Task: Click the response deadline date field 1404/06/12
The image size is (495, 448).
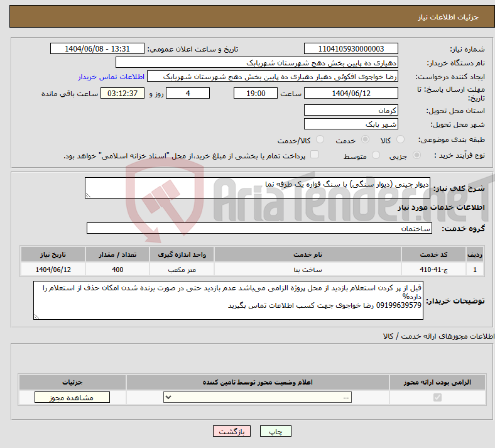Action: [x=351, y=93]
